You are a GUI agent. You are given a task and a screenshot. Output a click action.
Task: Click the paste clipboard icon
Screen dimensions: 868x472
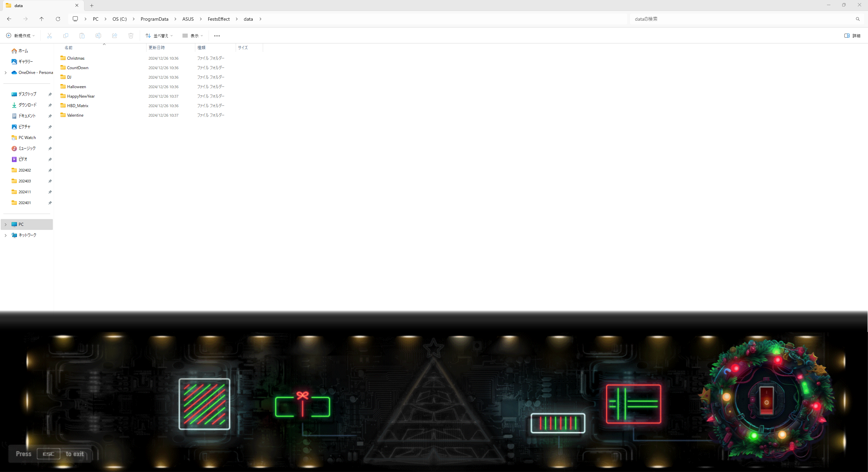coord(82,36)
